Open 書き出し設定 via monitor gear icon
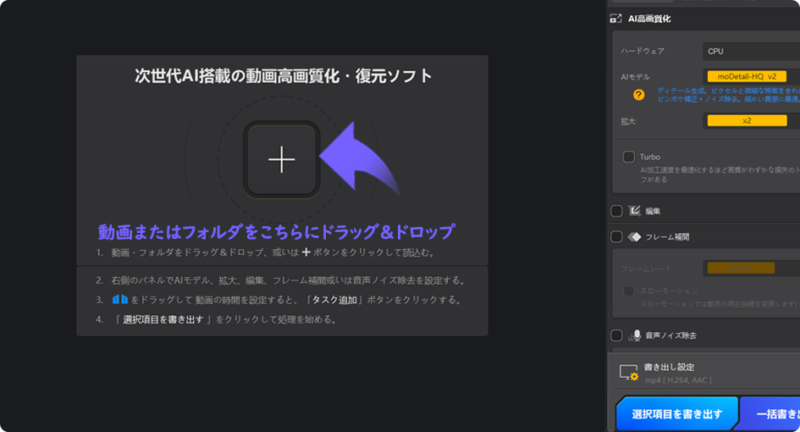Image resolution: width=800 pixels, height=432 pixels. [628, 373]
